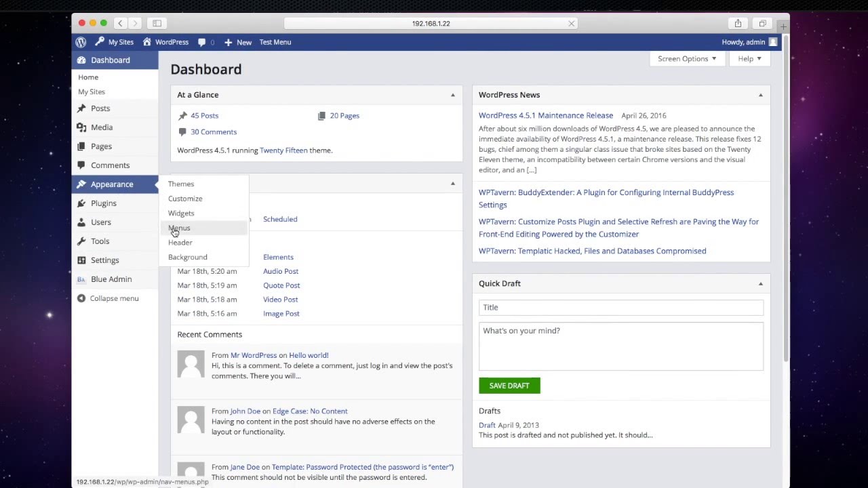This screenshot has height=488, width=868.
Task: Collapse the At a Glance panel
Action: pos(453,95)
